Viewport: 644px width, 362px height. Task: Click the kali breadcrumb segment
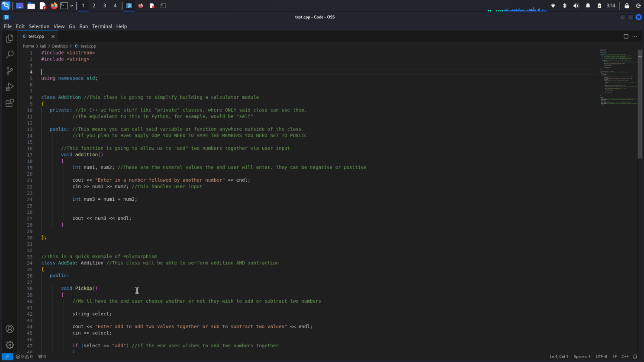(43, 46)
